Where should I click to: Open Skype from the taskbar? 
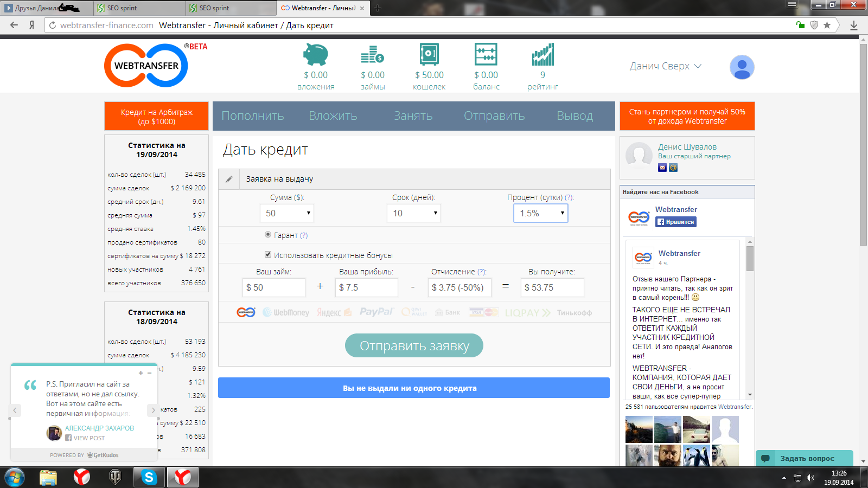[x=149, y=477]
